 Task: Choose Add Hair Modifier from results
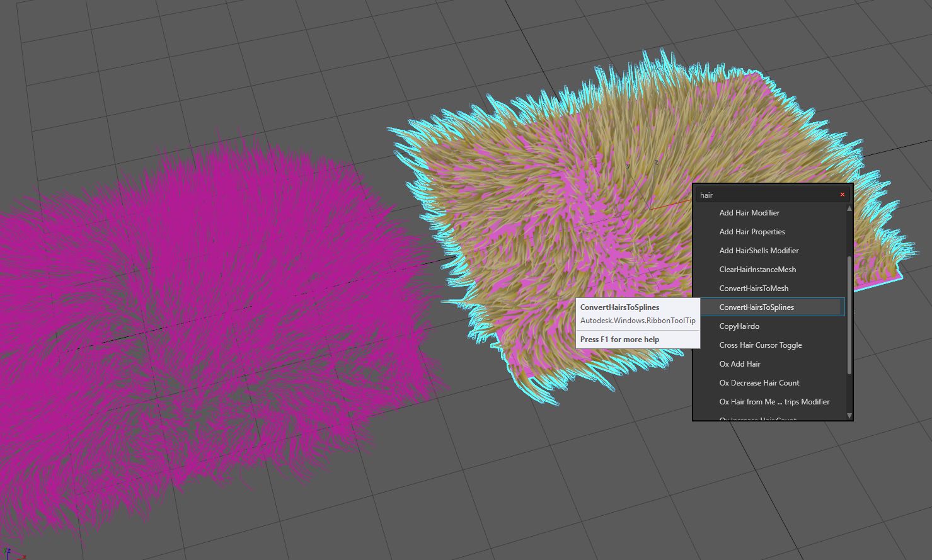click(749, 213)
